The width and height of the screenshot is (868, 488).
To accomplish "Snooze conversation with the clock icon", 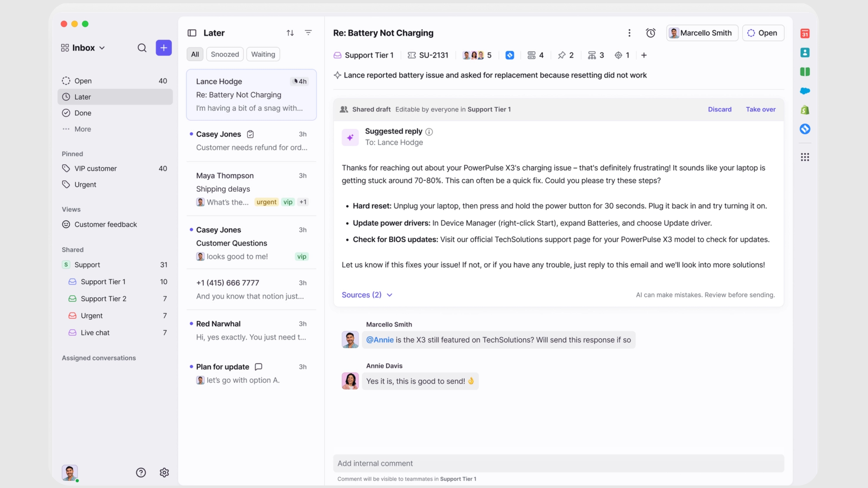I will click(650, 33).
